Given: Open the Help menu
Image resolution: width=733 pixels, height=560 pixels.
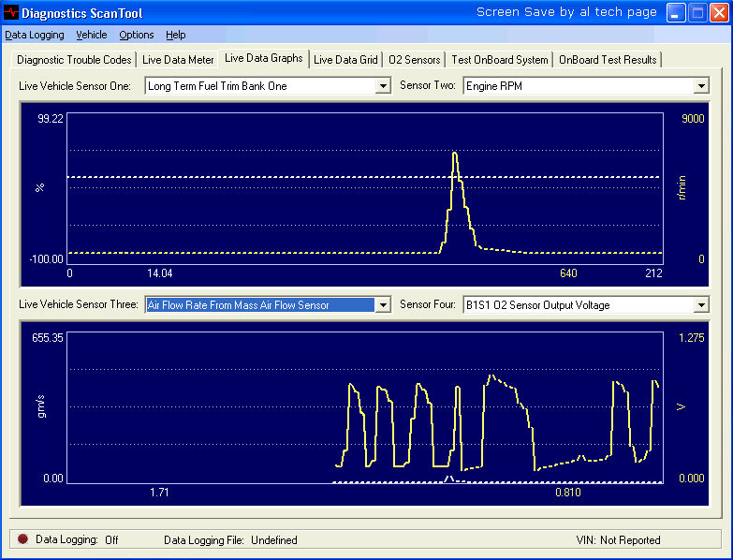Looking at the screenshot, I should [x=176, y=35].
